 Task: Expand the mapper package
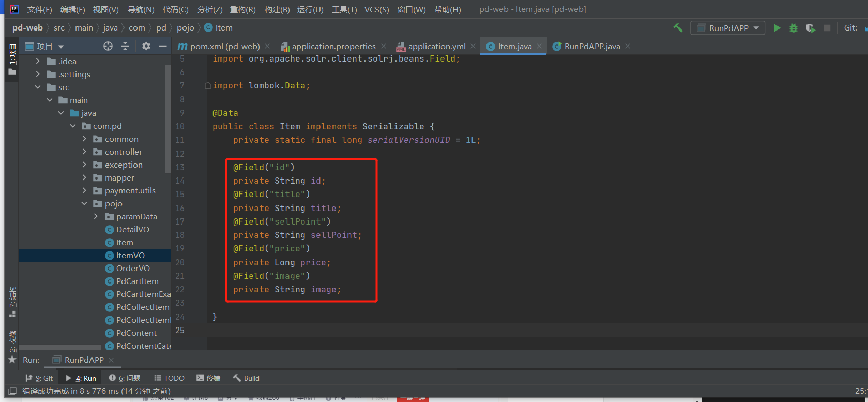[x=84, y=177]
